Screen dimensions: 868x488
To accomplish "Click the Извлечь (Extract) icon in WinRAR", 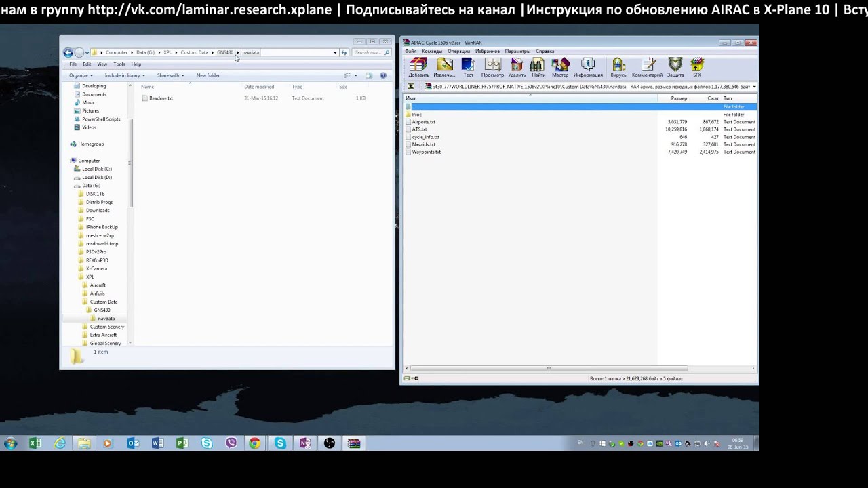I will point(445,67).
